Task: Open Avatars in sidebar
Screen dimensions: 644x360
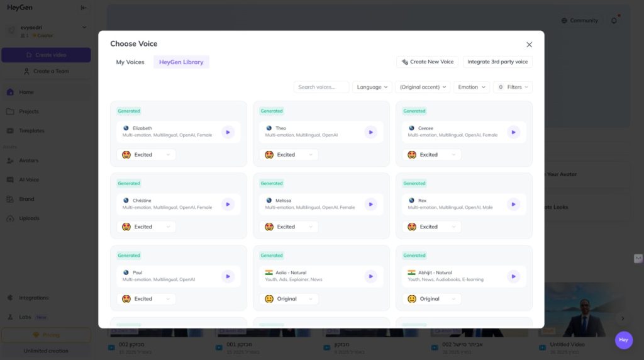Action: pyautogui.click(x=46, y=160)
